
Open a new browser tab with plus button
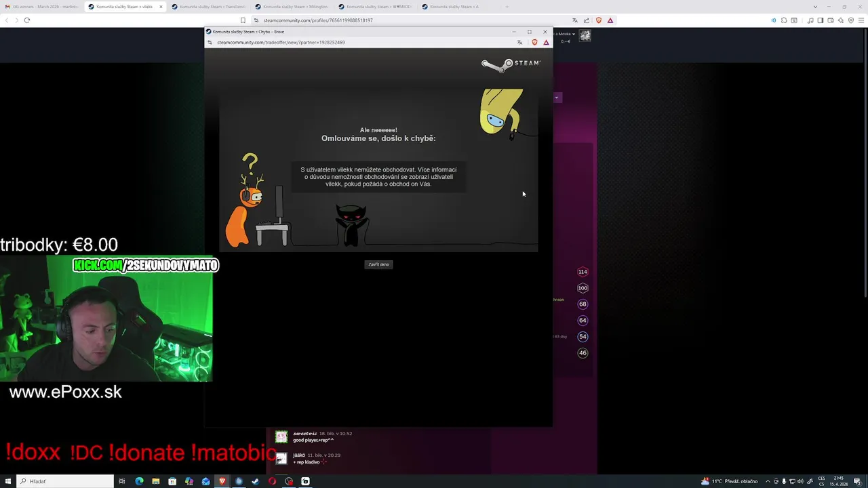tap(507, 7)
